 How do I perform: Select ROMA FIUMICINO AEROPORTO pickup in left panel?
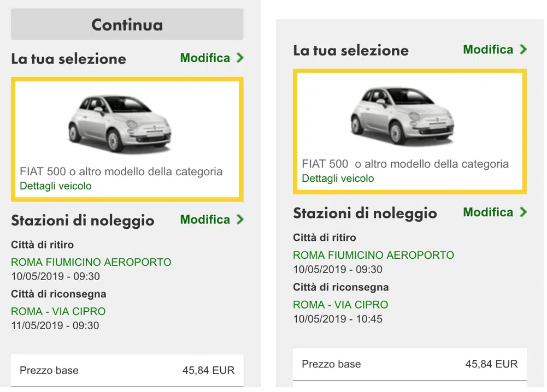(x=91, y=262)
